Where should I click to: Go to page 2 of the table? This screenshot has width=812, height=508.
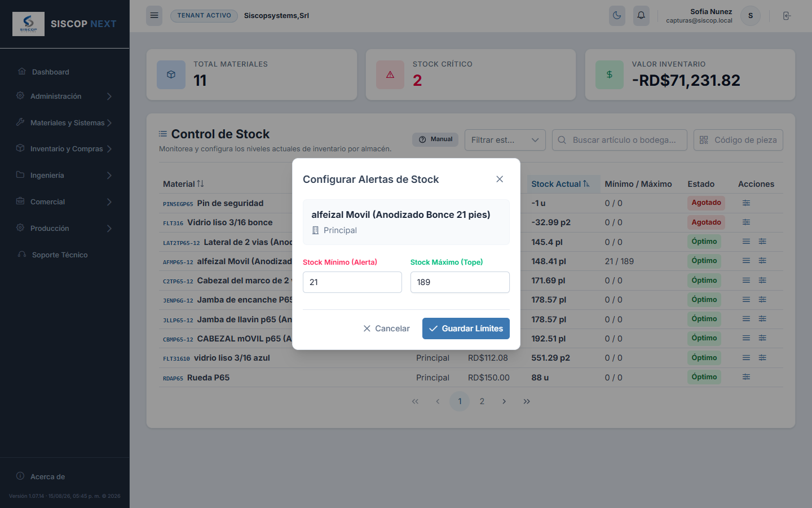[482, 401]
